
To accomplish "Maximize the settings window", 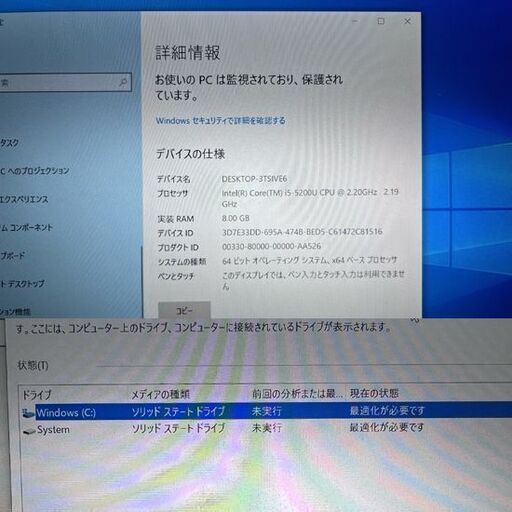I will [381, 21].
